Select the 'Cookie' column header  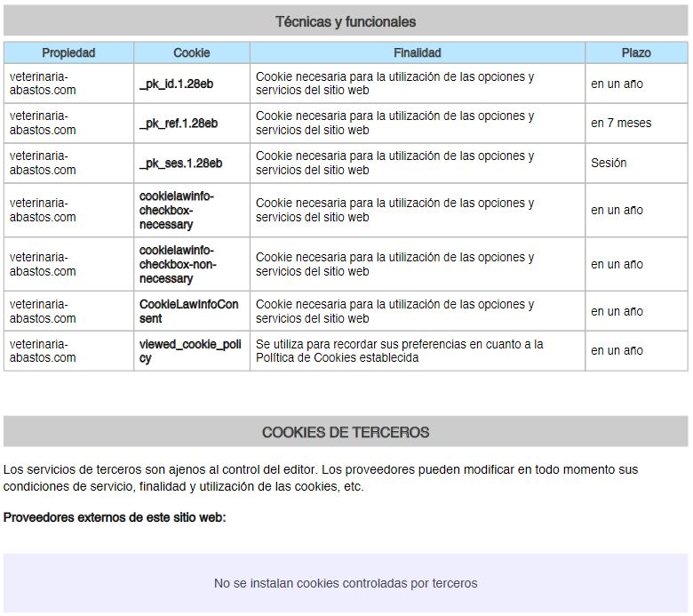tap(191, 52)
